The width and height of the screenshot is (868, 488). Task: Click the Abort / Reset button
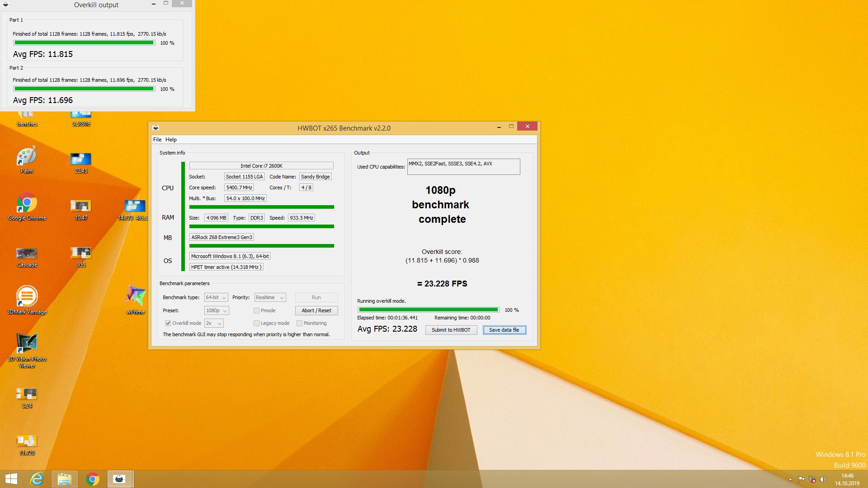316,310
